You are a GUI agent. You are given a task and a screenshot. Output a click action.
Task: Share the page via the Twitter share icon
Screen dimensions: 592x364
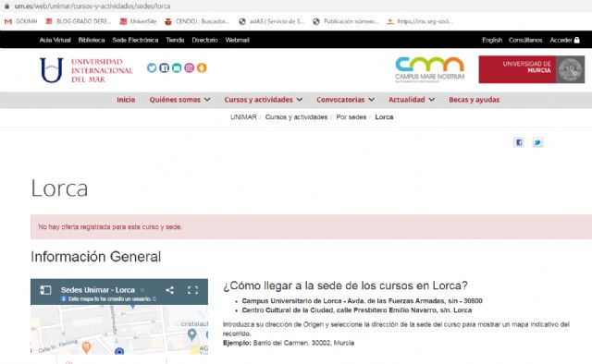click(x=537, y=142)
